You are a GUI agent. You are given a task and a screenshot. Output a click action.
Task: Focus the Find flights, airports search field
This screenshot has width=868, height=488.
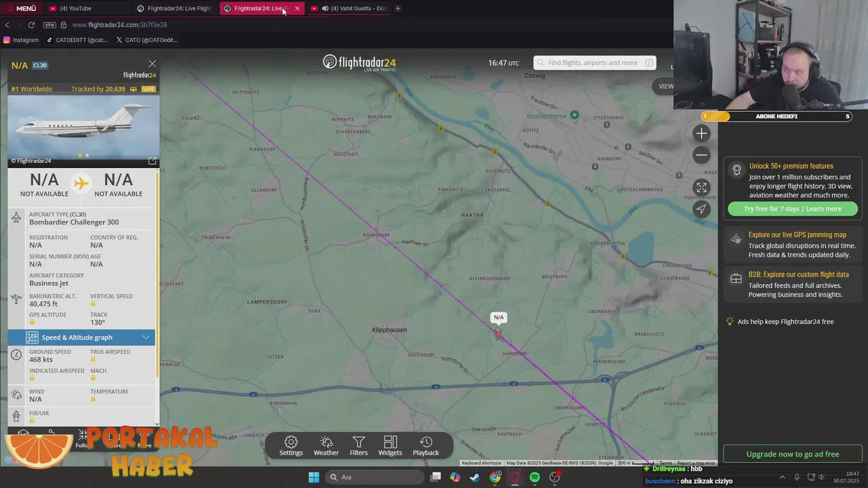(x=595, y=62)
